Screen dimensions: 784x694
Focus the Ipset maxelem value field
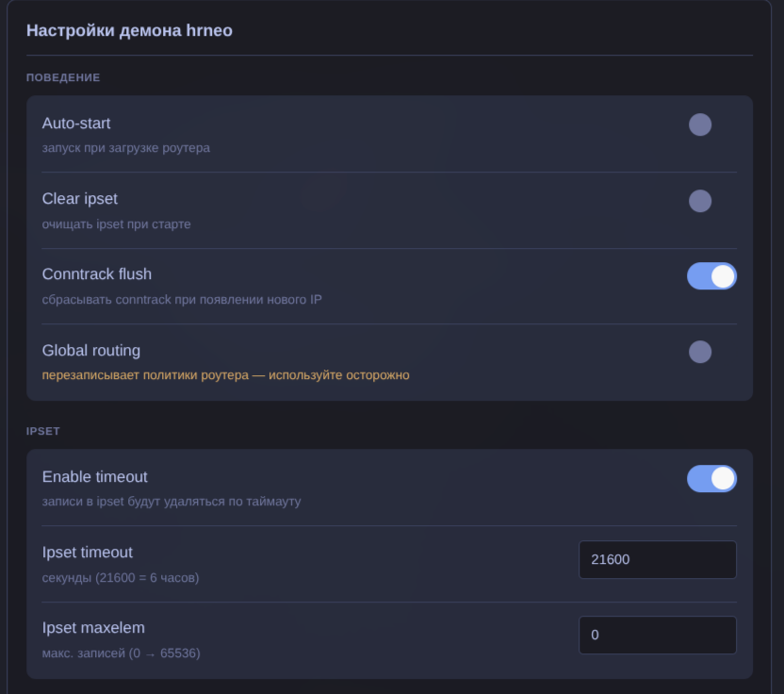click(x=657, y=636)
